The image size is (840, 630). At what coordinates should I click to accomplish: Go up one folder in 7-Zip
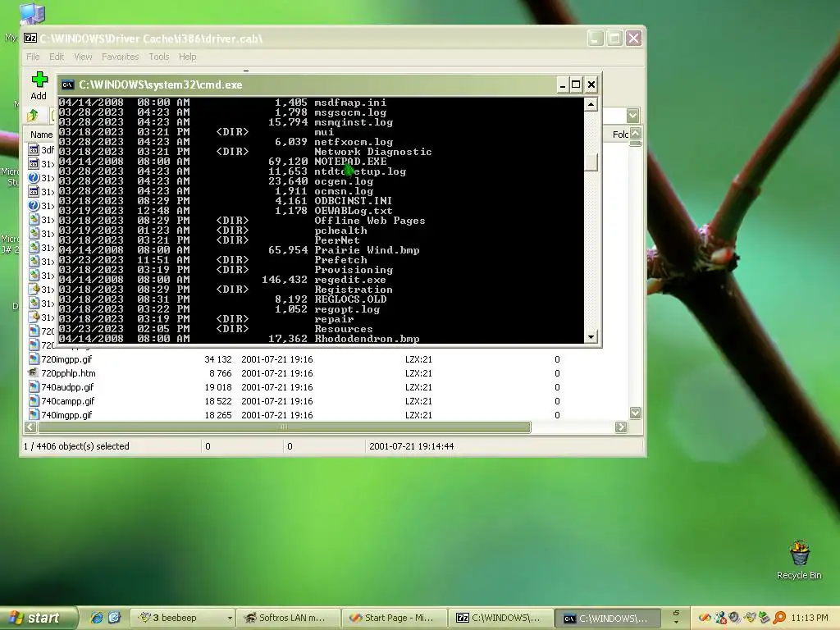(x=33, y=115)
